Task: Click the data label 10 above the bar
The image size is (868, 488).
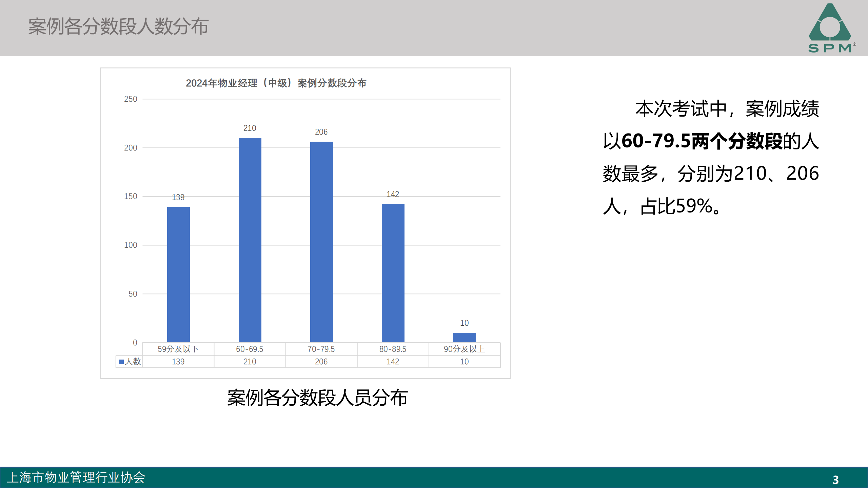Action: point(465,323)
